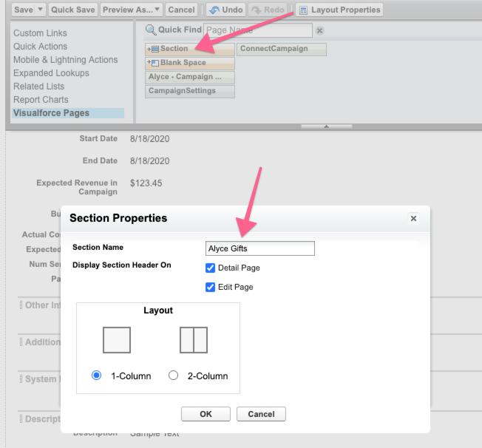Open Expanded Lookups category
Image resolution: width=482 pixels, height=448 pixels.
51,73
